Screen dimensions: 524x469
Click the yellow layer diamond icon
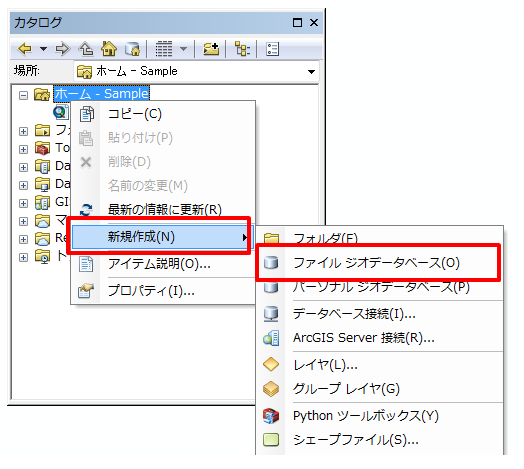(271, 364)
